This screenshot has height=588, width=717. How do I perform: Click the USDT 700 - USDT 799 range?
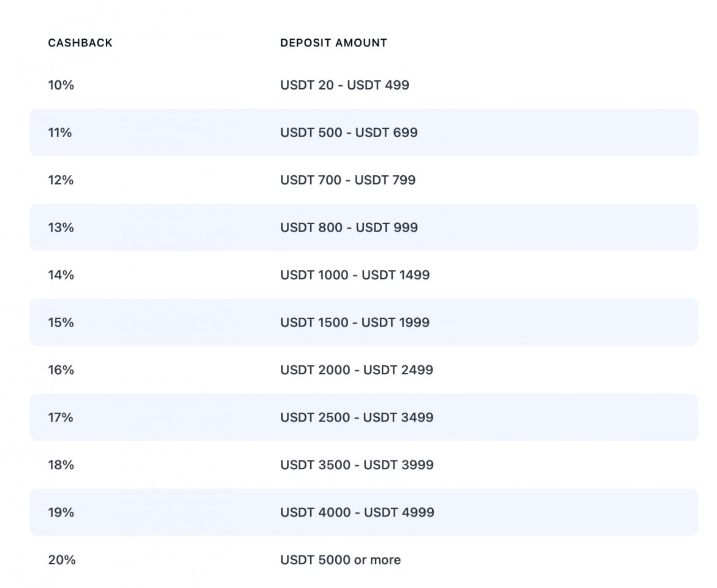click(348, 180)
